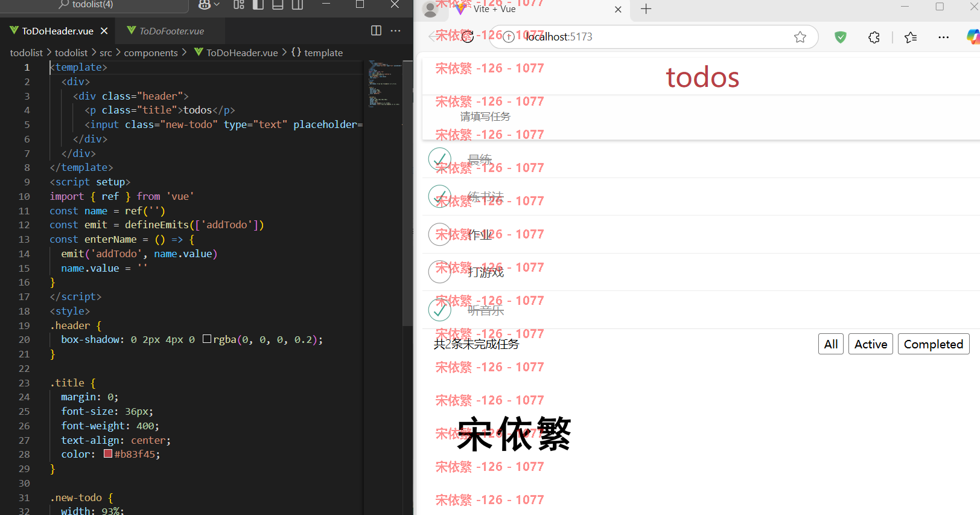Click the Vue logo on ToDoFooter.vue tab
Image resolution: width=980 pixels, height=515 pixels.
click(131, 31)
